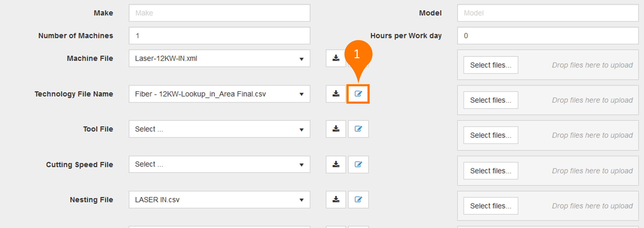Click the Make input field
Screen dimensions: 644x228
click(x=219, y=13)
